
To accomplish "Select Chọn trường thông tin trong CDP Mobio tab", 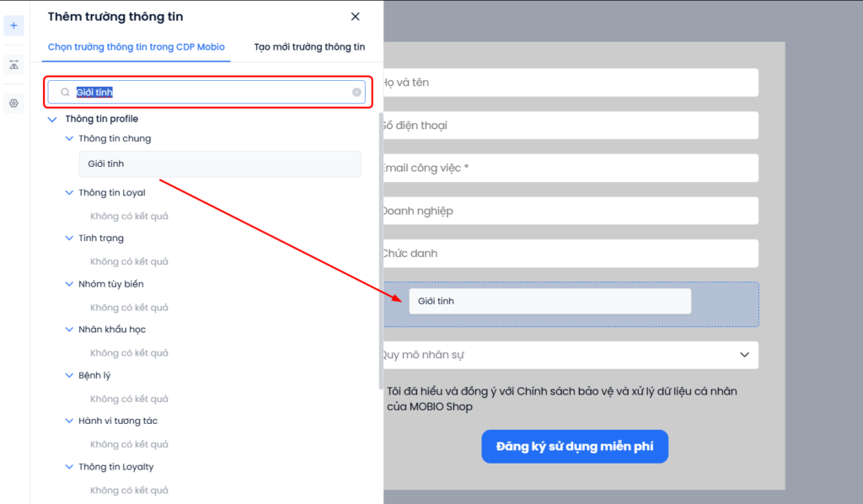I will pyautogui.click(x=137, y=47).
